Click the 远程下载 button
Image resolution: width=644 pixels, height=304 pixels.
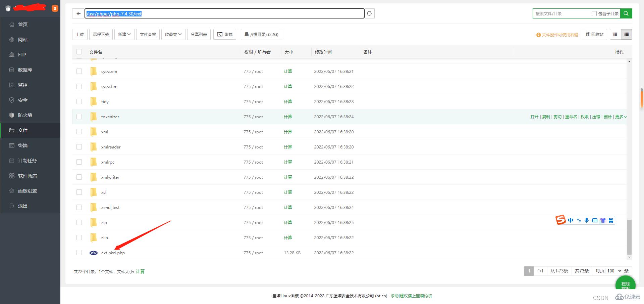(x=101, y=34)
